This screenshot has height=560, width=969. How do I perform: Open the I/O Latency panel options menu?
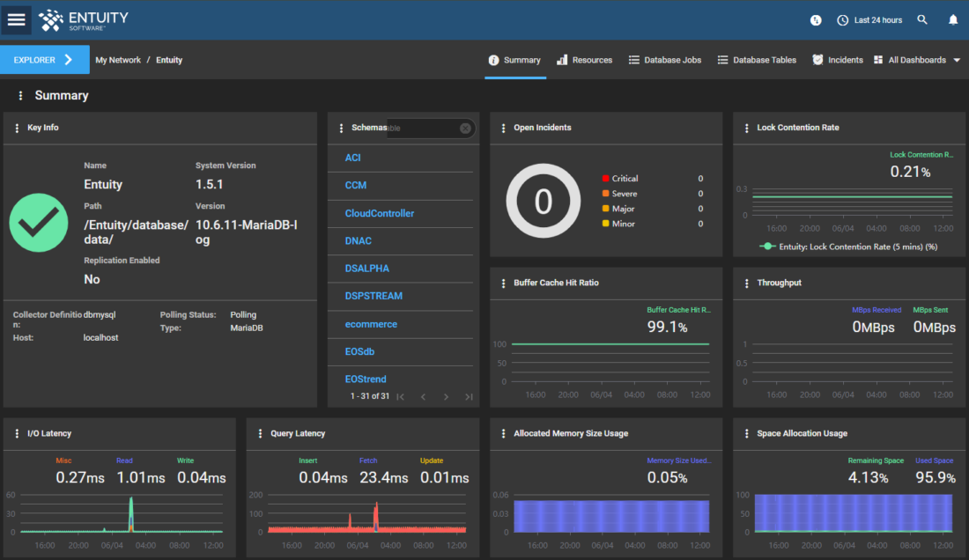17,433
